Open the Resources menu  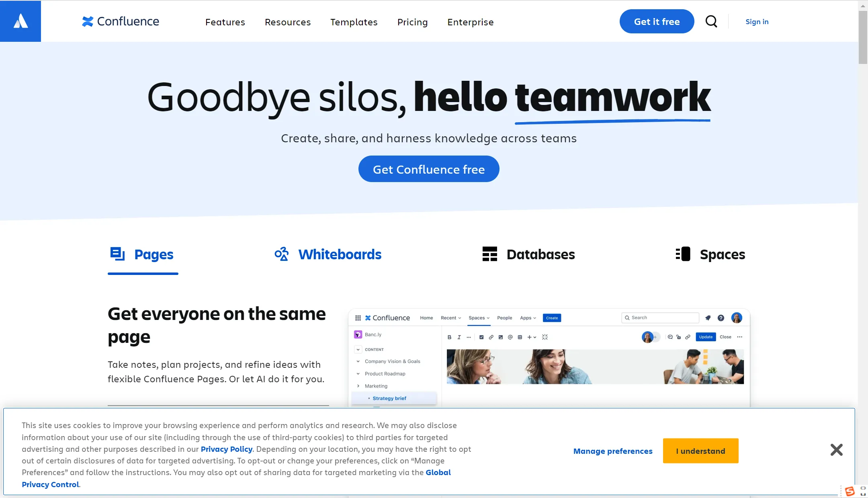288,21
